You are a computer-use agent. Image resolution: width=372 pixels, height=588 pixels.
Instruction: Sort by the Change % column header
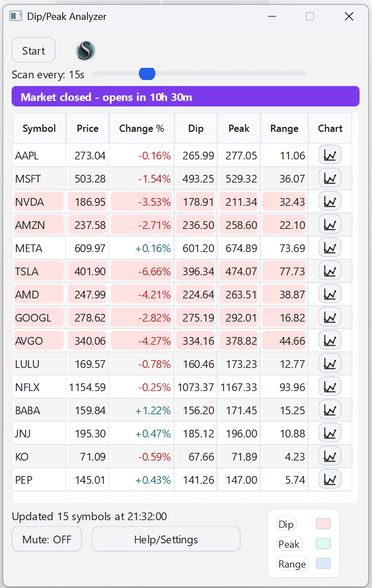142,129
